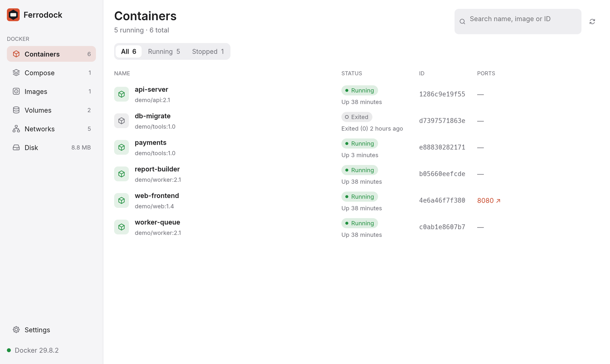Open Networks via its sidebar icon
The image size is (610, 364).
[16, 129]
